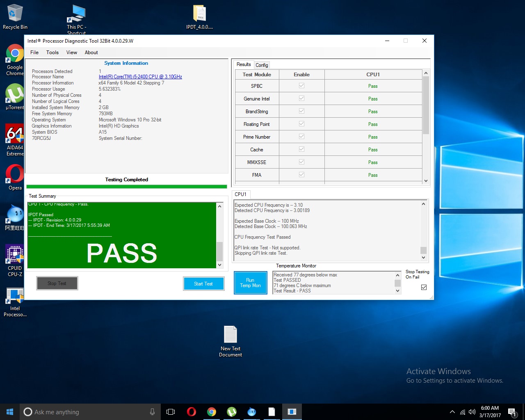The height and width of the screenshot is (420, 525).
Task: Click the Start Test button
Action: click(203, 283)
